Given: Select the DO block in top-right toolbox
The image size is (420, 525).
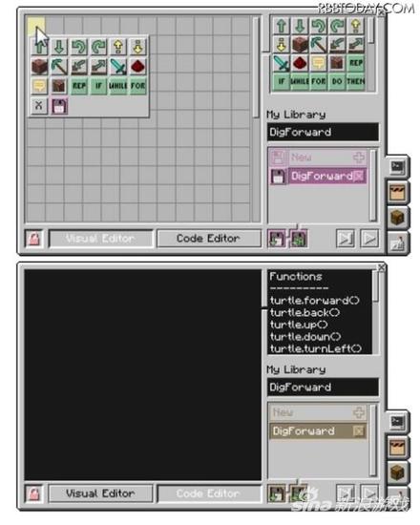Looking at the screenshot, I should pos(337,81).
